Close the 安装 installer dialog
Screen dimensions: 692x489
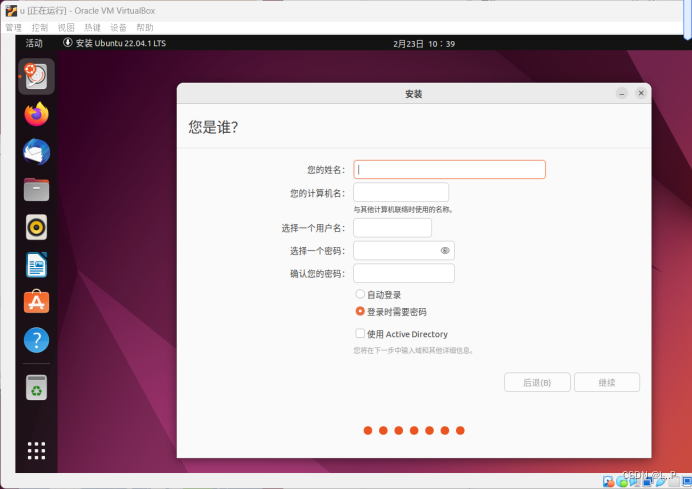pyautogui.click(x=641, y=93)
